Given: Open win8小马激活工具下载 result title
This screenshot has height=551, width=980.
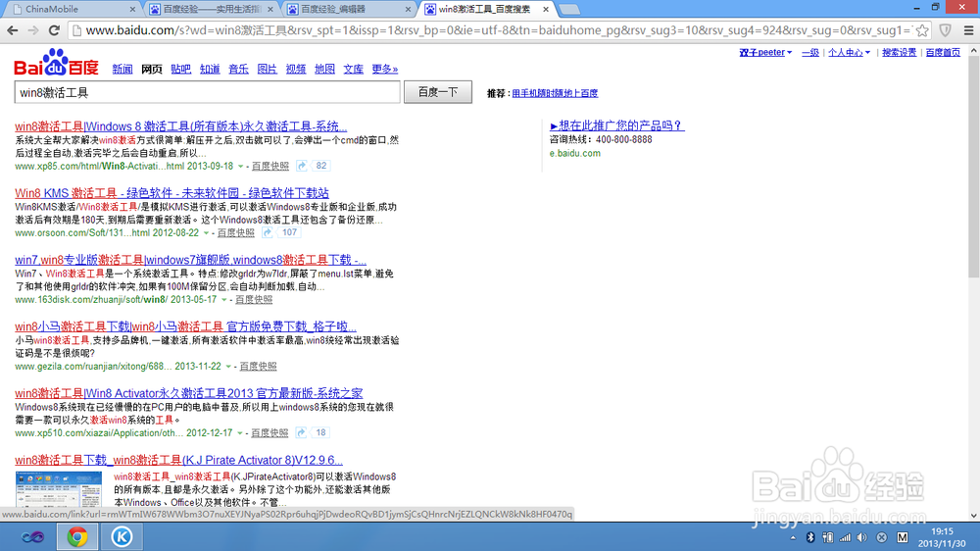Looking at the screenshot, I should [x=185, y=326].
